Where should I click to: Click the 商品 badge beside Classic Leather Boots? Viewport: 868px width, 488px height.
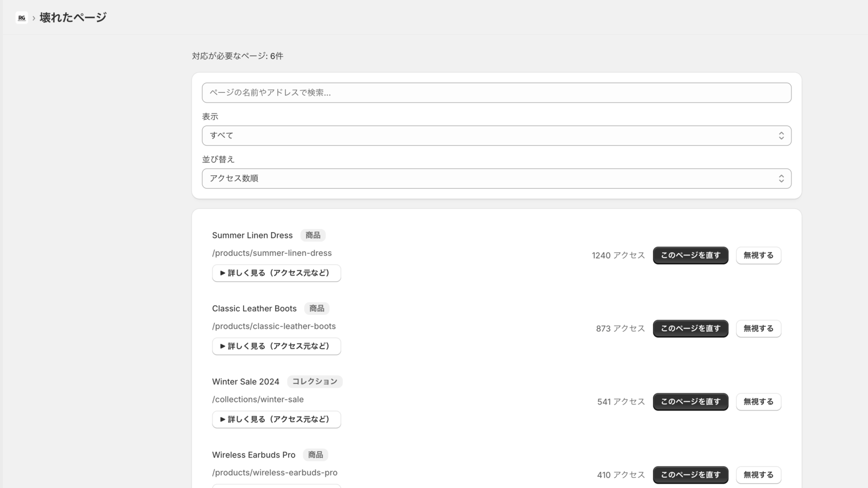(x=317, y=309)
